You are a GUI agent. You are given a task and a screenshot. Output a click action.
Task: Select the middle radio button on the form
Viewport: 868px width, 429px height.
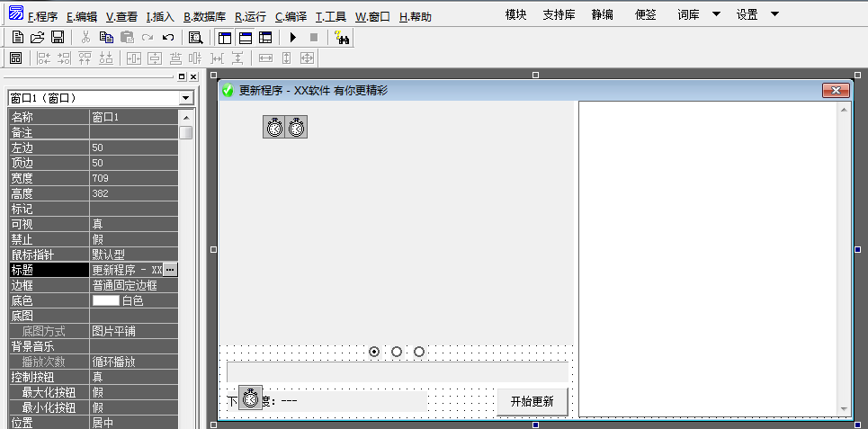(x=397, y=352)
